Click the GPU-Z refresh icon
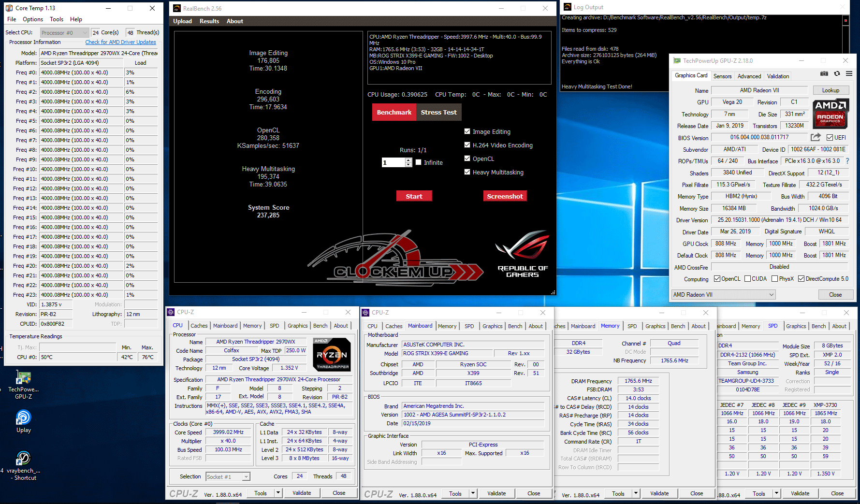 pyautogui.click(x=837, y=74)
